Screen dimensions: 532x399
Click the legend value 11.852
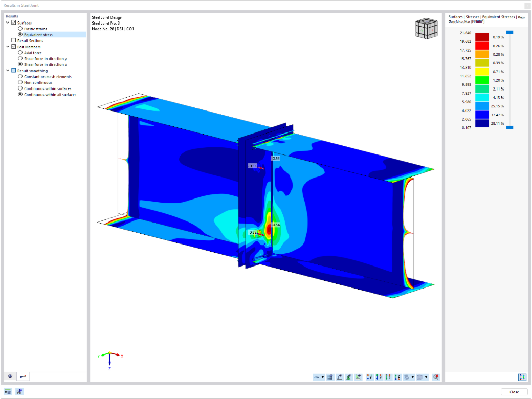pyautogui.click(x=465, y=76)
